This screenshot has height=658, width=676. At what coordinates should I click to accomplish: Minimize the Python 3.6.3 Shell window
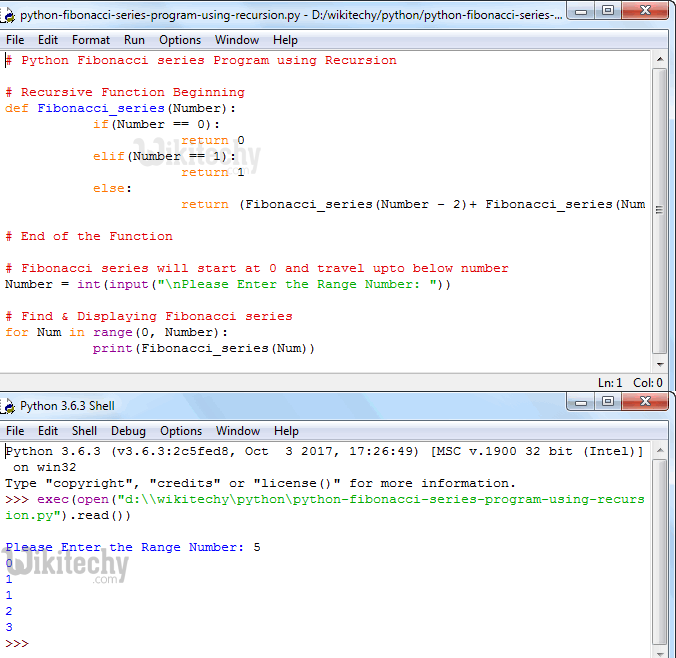(x=581, y=402)
